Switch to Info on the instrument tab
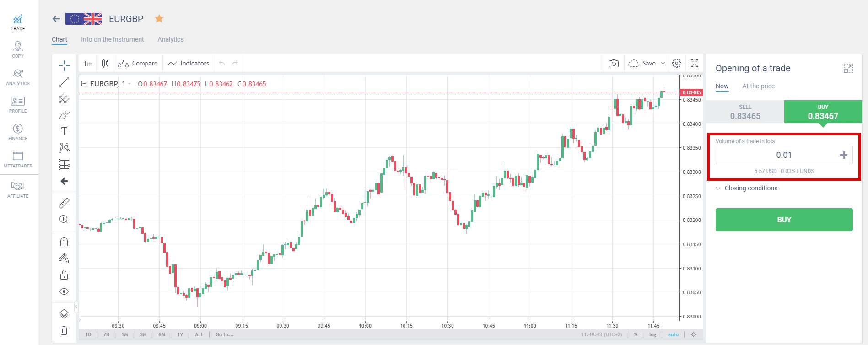 click(x=113, y=39)
